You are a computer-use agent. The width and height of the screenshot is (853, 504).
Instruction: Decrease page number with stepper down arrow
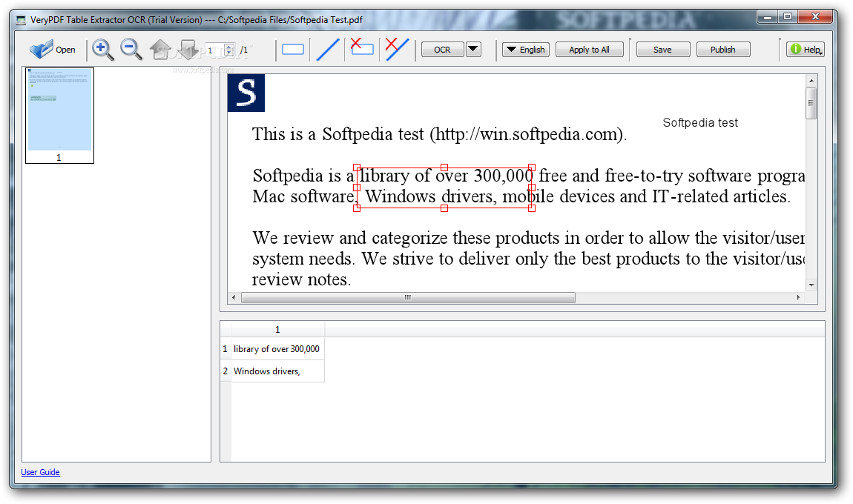[230, 53]
